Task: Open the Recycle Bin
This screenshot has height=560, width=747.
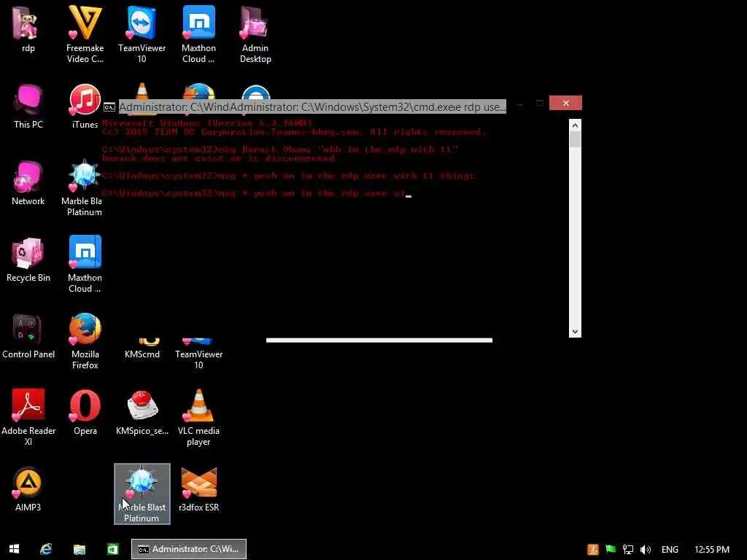Action: click(x=28, y=260)
